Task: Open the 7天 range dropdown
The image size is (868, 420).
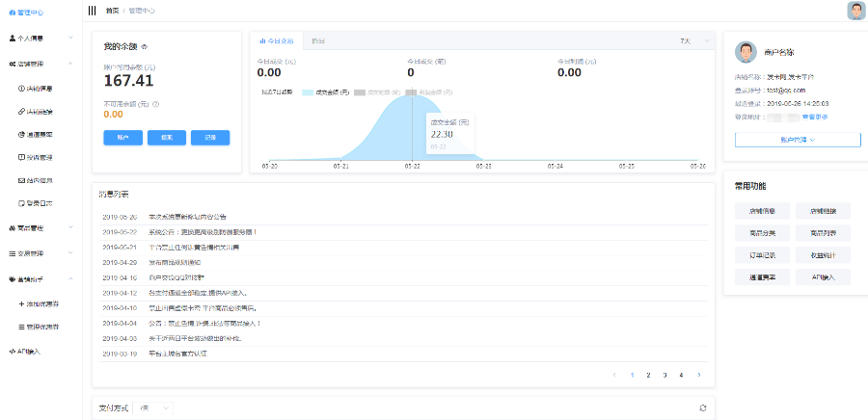Action: pos(693,40)
